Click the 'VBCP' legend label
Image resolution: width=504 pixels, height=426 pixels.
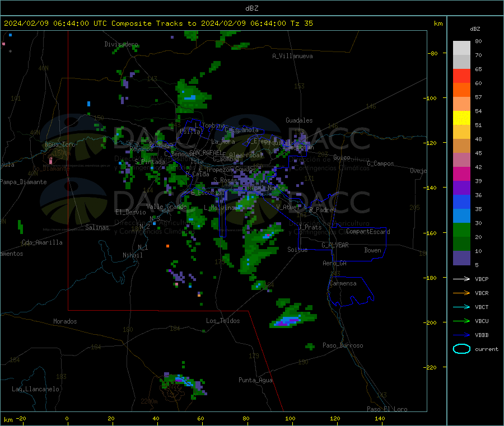coord(482,279)
